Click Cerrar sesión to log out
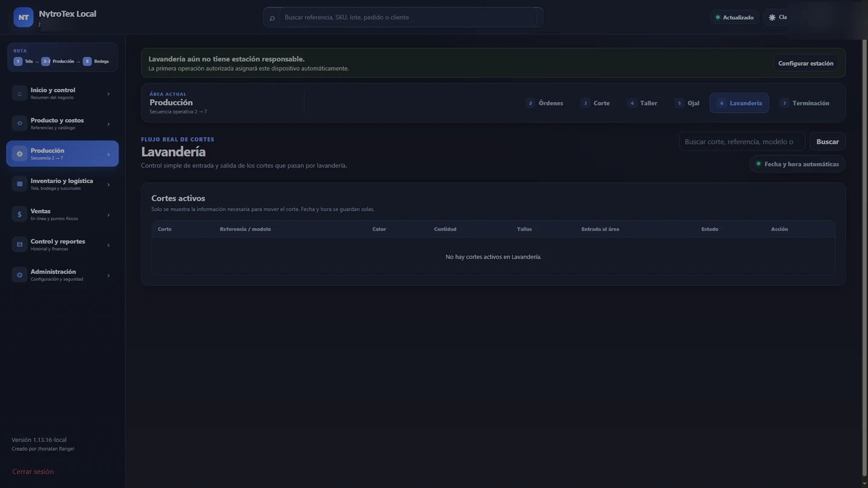 (33, 472)
